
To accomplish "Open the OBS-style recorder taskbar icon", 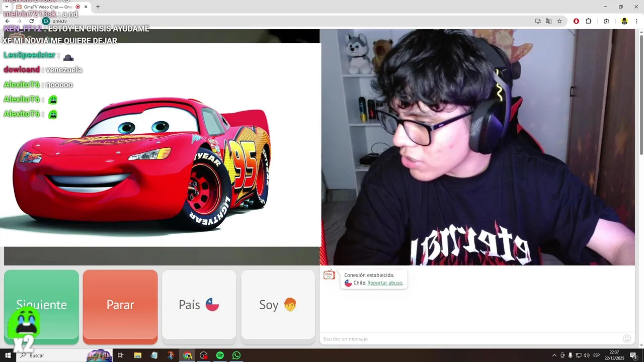I will [x=203, y=355].
